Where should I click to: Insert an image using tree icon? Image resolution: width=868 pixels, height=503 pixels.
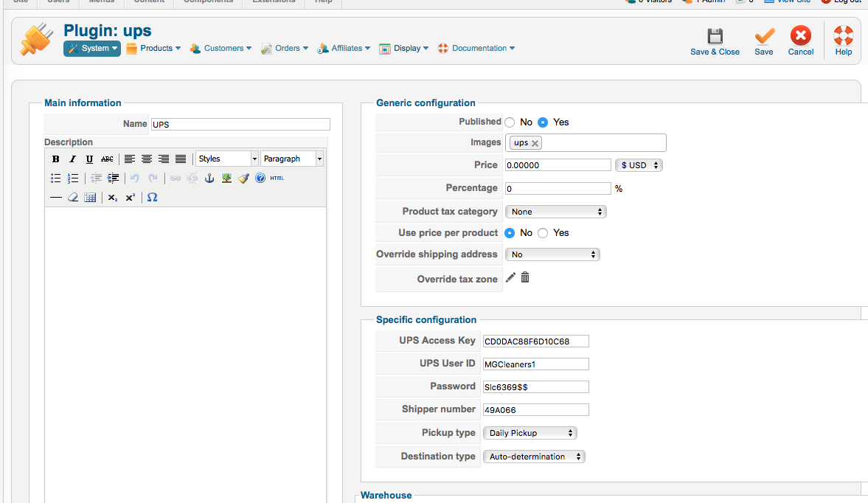(226, 178)
